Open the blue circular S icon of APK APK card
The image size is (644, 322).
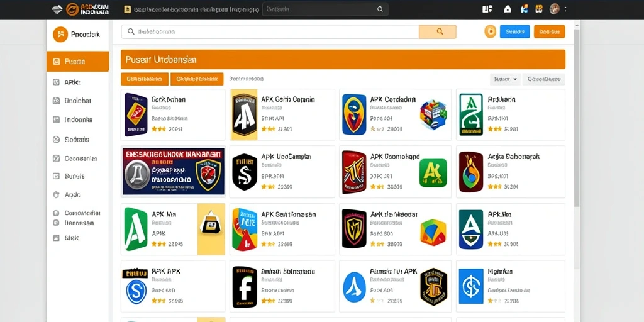(x=136, y=292)
